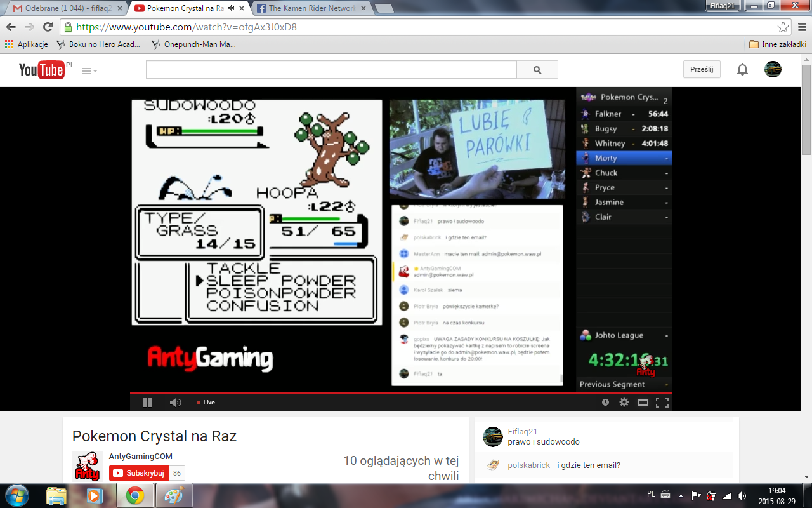Click the Watch Later clock icon
Viewport: 812px width, 508px height.
click(x=605, y=402)
